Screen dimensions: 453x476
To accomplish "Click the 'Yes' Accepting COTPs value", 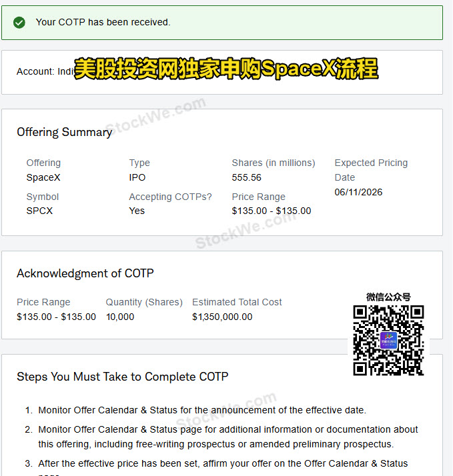I will (137, 211).
